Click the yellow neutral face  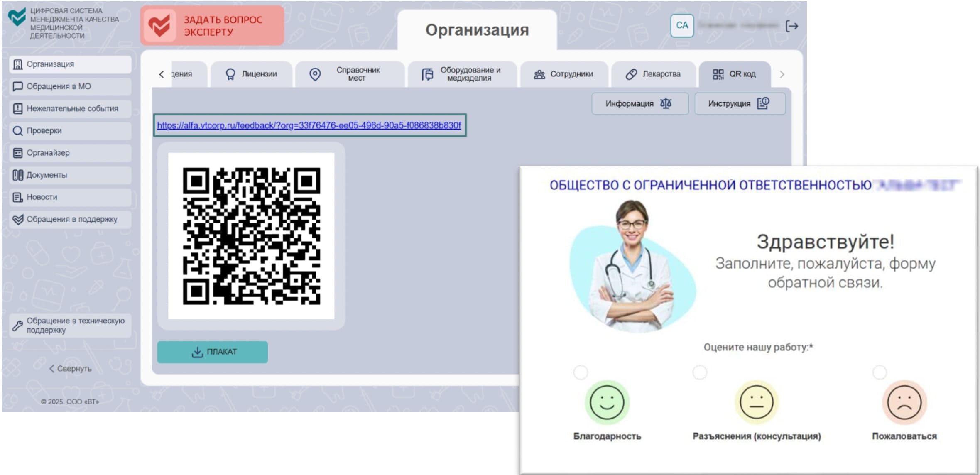[757, 402]
